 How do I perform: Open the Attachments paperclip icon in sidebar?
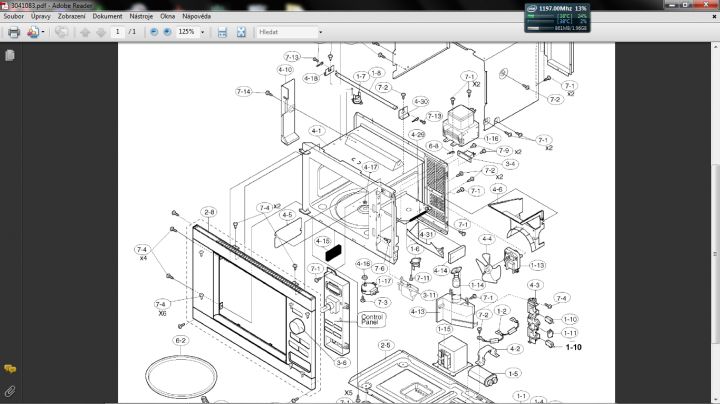(x=10, y=391)
